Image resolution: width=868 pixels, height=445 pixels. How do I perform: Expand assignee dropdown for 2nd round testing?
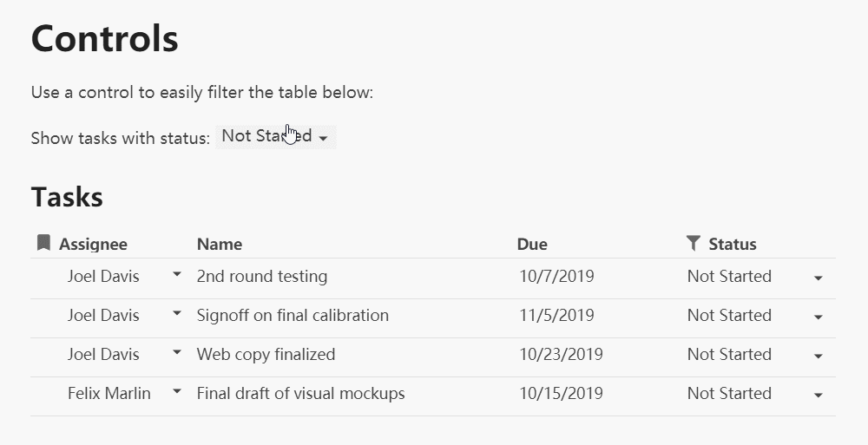coord(177,274)
